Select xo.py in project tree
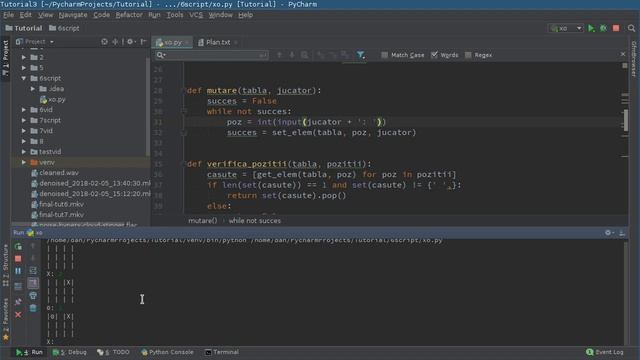 (x=53, y=99)
